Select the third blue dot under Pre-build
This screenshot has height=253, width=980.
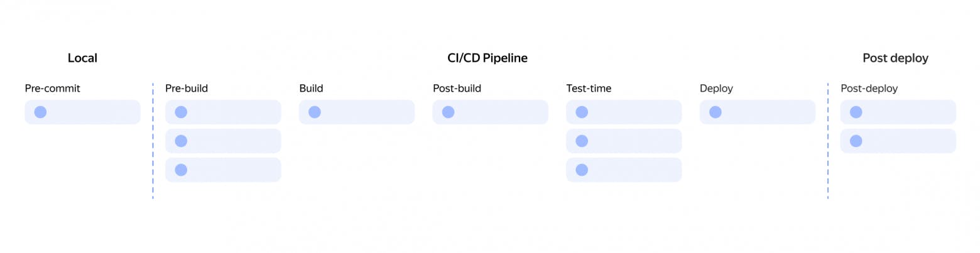(x=181, y=170)
